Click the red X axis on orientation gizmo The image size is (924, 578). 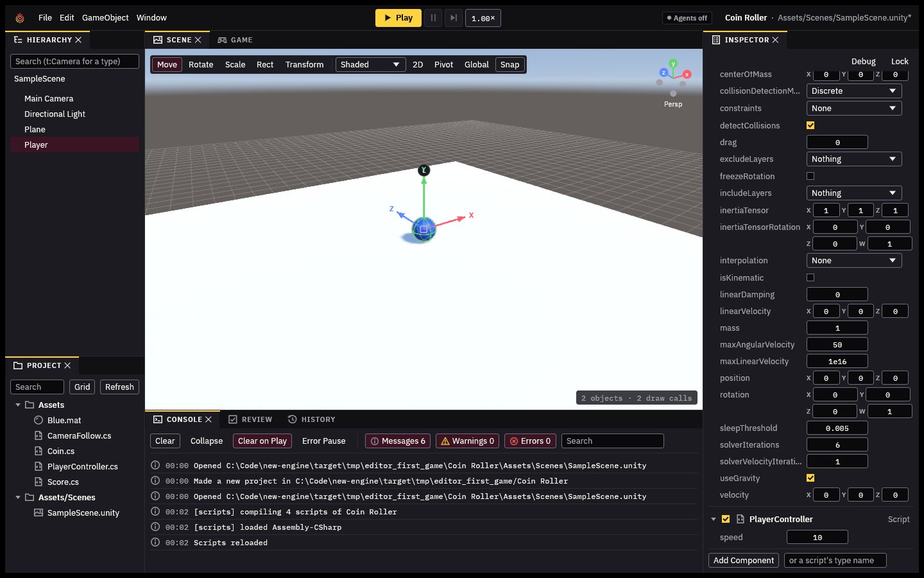point(687,74)
